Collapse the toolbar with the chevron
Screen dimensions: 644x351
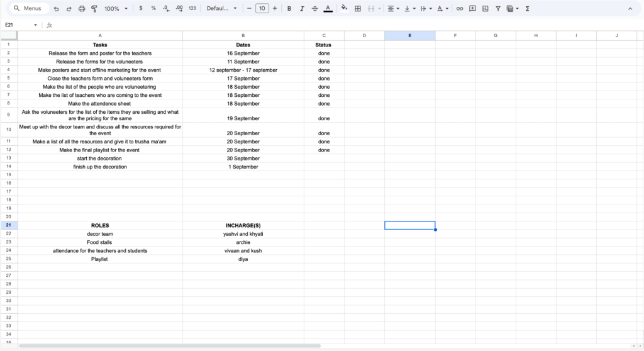click(630, 9)
